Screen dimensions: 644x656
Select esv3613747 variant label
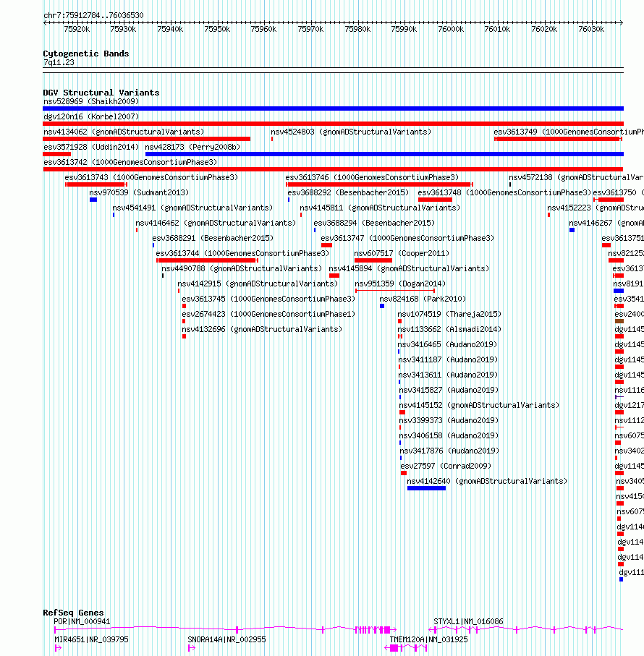pyautogui.click(x=407, y=238)
